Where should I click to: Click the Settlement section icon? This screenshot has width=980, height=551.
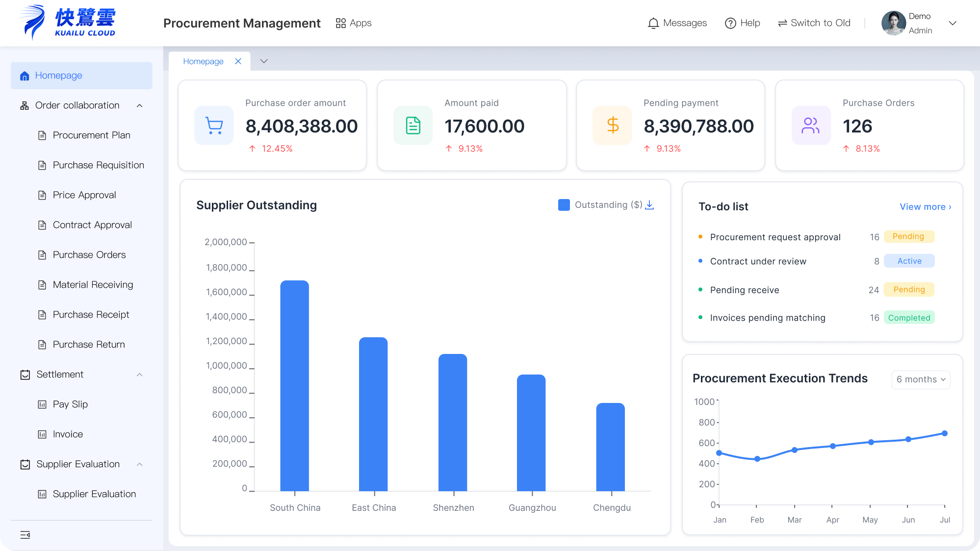pos(25,375)
